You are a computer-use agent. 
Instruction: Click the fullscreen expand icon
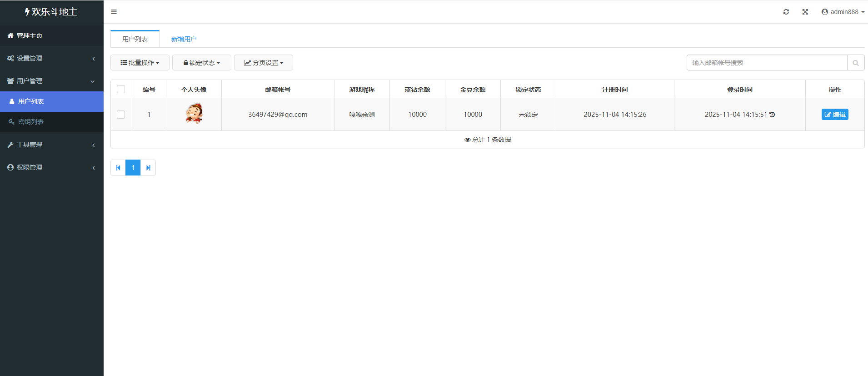[805, 12]
